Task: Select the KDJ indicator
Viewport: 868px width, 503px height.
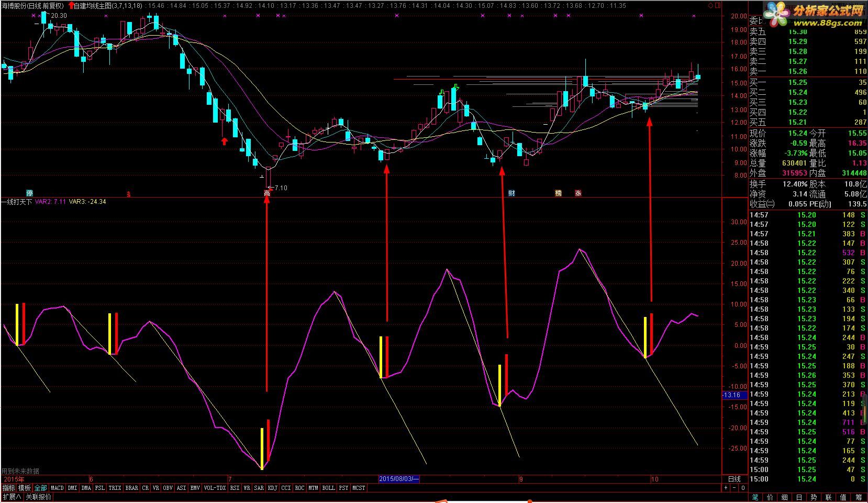Action: coord(273,488)
